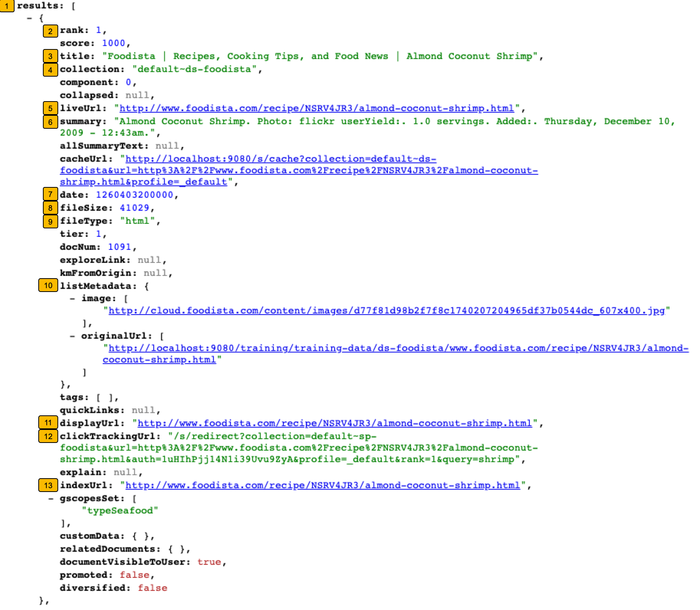
Task: Click the orange badge numbered 1 beside results
Action: click(x=8, y=6)
